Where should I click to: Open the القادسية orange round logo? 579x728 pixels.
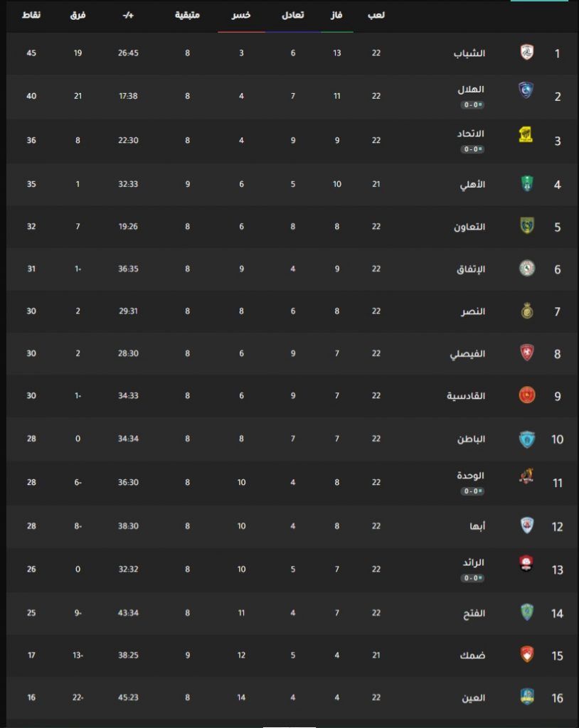pyautogui.click(x=527, y=395)
